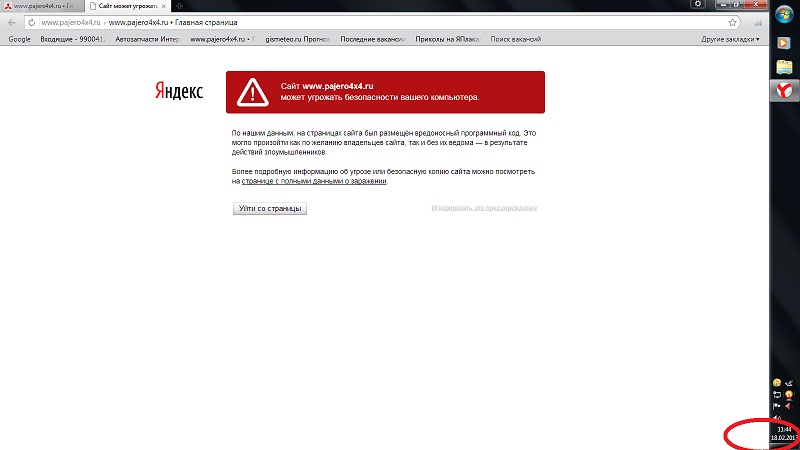Click the 'Уйти со страницы' button
The width and height of the screenshot is (800, 450).
coord(270,208)
